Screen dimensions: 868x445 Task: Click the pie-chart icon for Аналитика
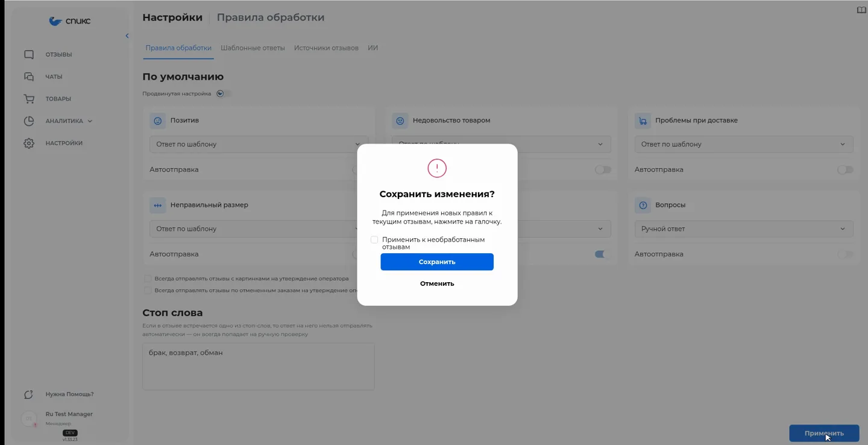pos(29,121)
